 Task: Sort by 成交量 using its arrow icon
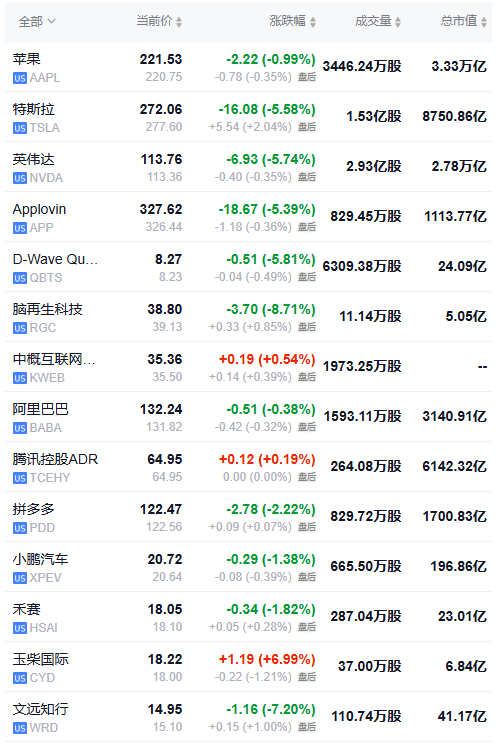398,22
